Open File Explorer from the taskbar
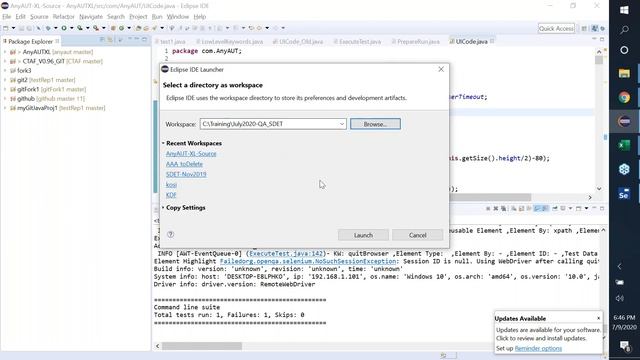The image size is (640, 360). pyautogui.click(x=624, y=73)
